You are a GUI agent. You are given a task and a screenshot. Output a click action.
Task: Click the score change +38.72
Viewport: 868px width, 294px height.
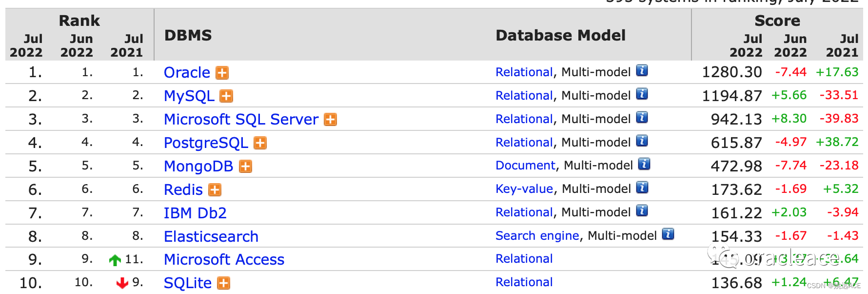837,142
